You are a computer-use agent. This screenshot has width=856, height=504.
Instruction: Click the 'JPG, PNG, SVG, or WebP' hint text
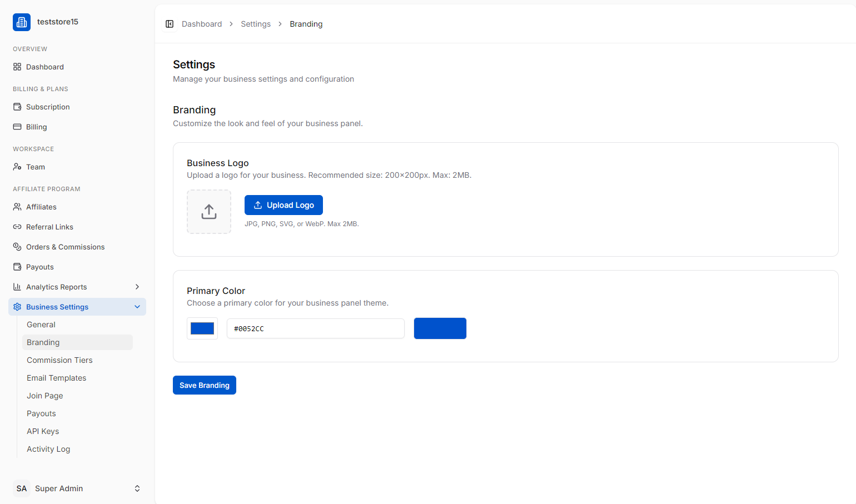point(302,224)
